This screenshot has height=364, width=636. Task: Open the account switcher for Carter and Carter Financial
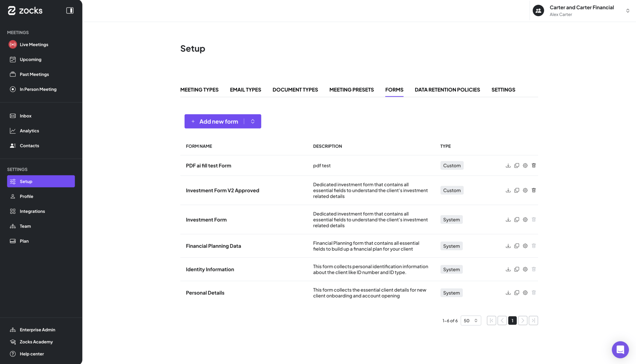[x=628, y=11]
